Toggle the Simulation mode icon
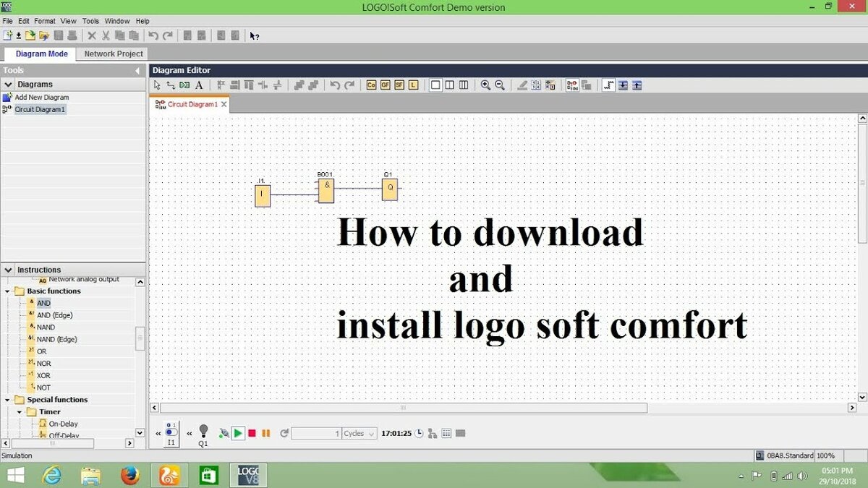Screen dimensions: 868x488 [x=572, y=85]
